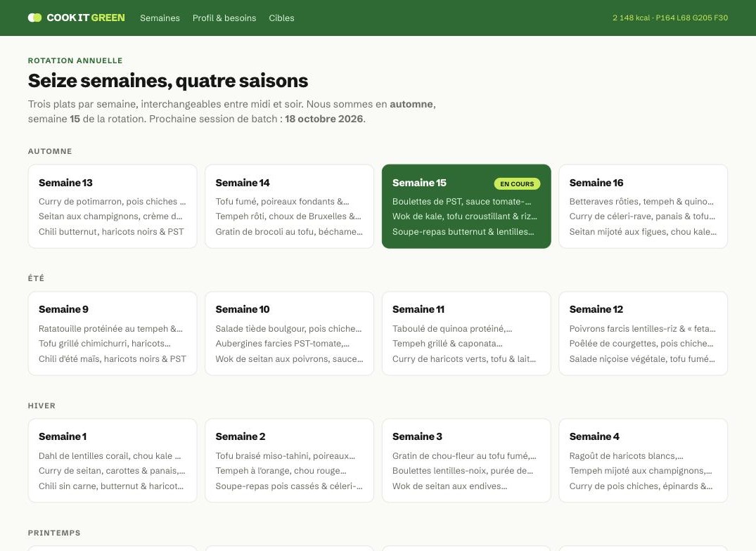Open the Semaines nav item
Image resolution: width=756 pixels, height=551 pixels.
[x=160, y=18]
